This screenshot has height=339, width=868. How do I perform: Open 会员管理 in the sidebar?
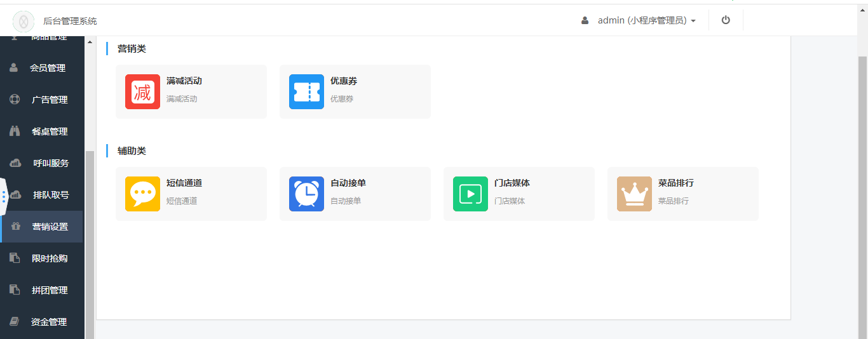pyautogui.click(x=48, y=68)
